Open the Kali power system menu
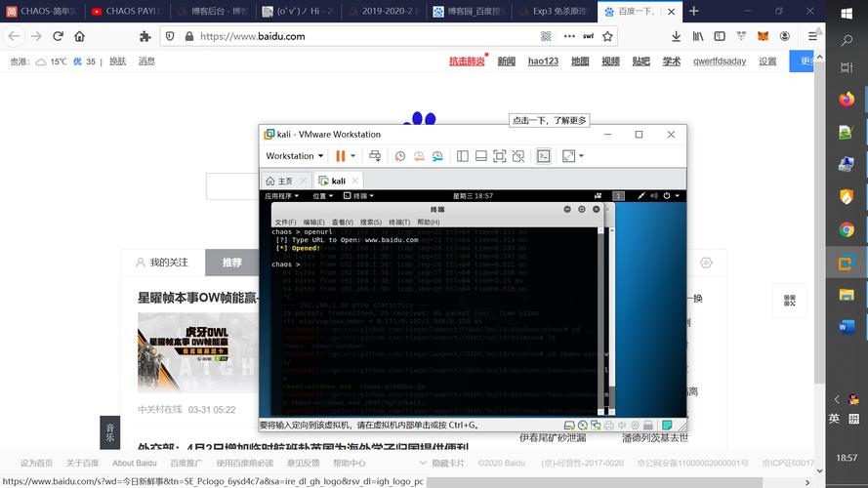The height and width of the screenshot is (488, 868). [671, 196]
